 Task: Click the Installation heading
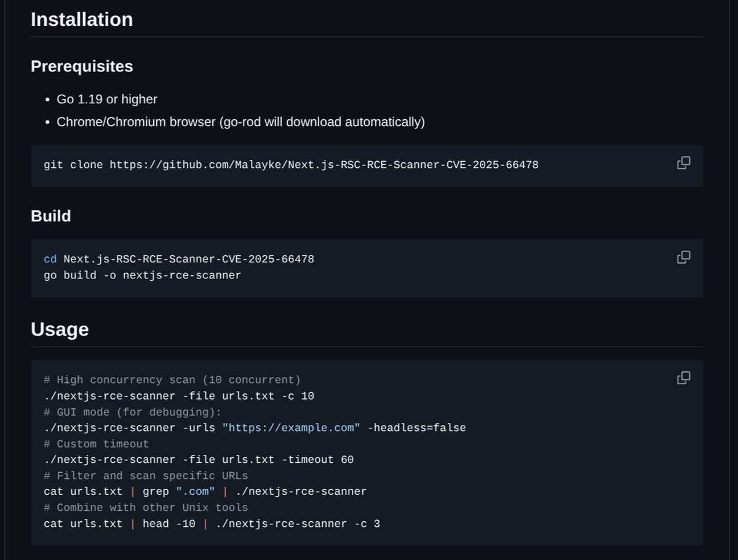(82, 20)
